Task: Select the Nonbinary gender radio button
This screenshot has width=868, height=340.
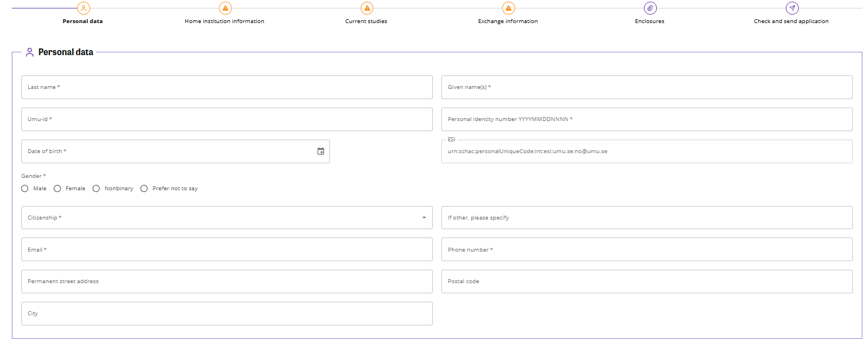Action: (96, 189)
